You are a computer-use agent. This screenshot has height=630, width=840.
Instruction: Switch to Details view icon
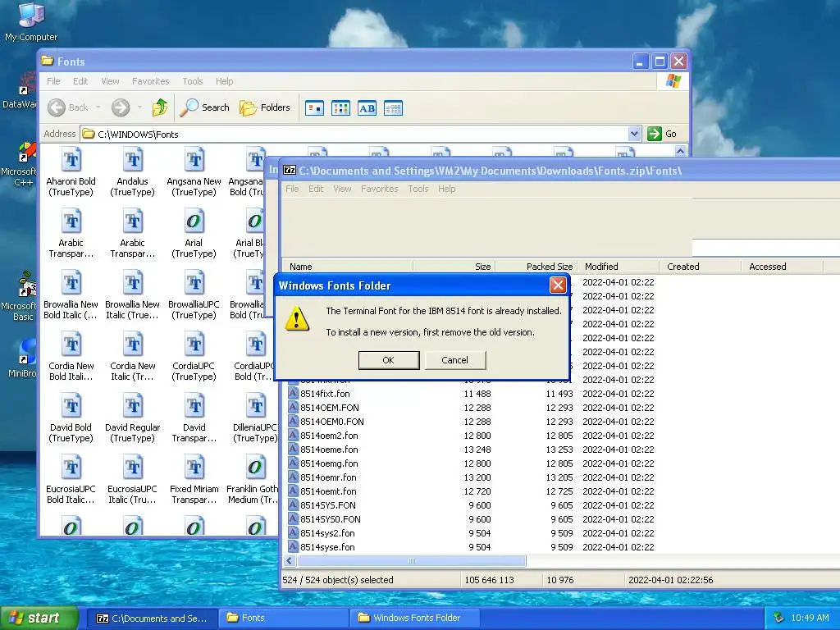pyautogui.click(x=393, y=108)
